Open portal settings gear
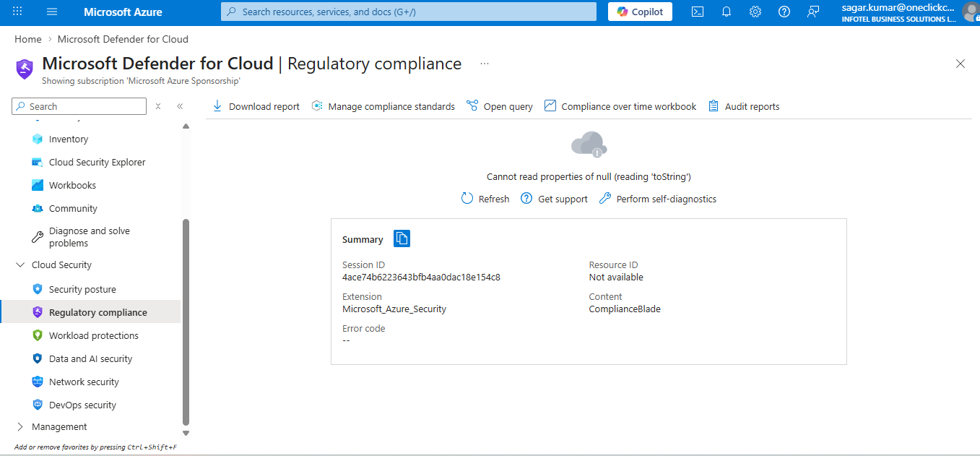Screen dimensions: 980x456 755,12
